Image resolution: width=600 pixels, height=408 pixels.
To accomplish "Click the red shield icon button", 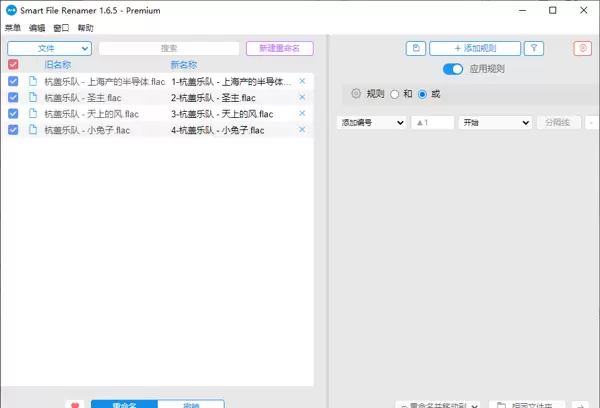I will pyautogui.click(x=582, y=48).
